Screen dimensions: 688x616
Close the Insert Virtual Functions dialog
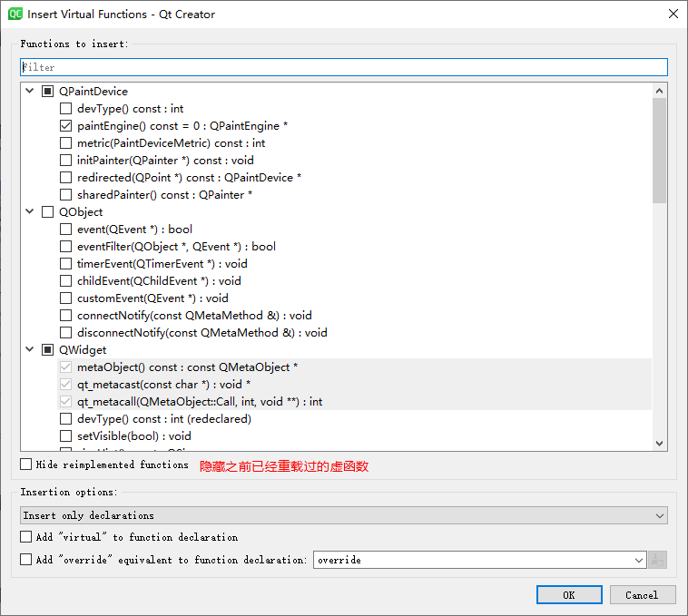(x=673, y=14)
